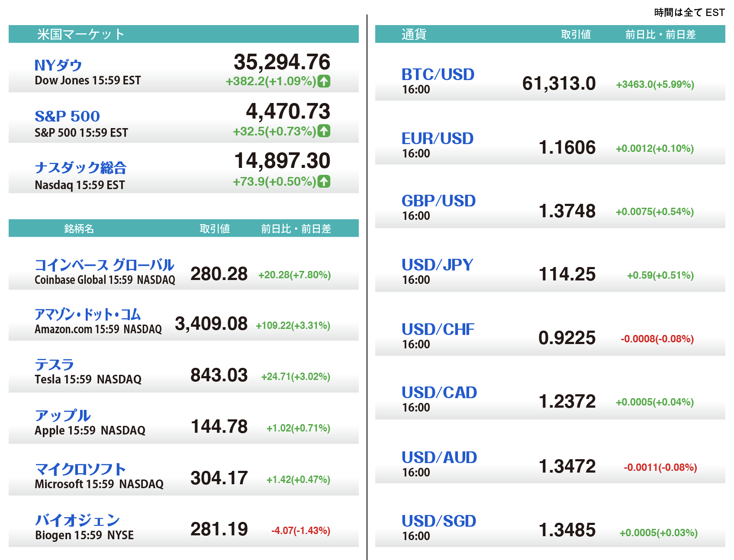This screenshot has height=560, width=734.
Task: Click the 通貨 section header
Action: 414,34
